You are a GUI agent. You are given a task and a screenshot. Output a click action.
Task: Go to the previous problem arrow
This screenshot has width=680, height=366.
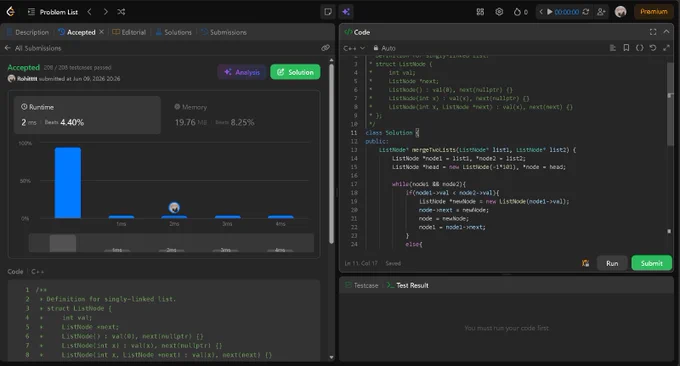(89, 12)
